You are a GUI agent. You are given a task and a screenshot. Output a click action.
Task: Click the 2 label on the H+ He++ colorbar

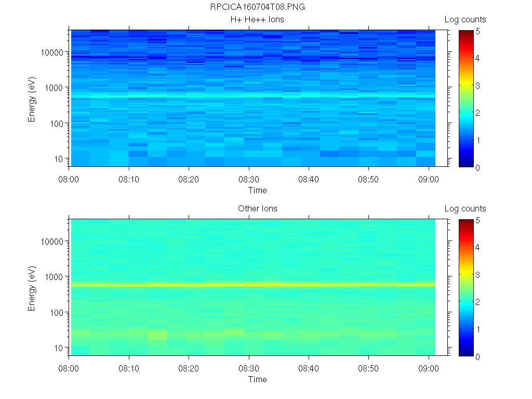(478, 113)
